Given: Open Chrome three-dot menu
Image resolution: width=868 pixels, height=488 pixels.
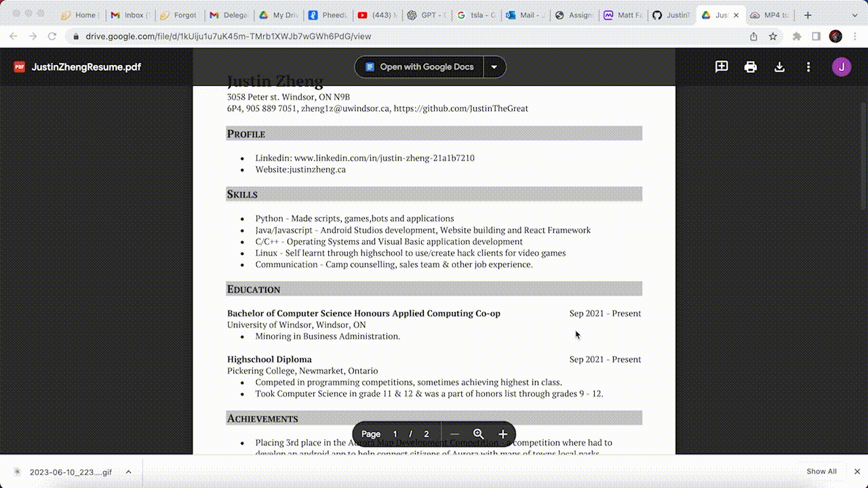Looking at the screenshot, I should (x=854, y=37).
